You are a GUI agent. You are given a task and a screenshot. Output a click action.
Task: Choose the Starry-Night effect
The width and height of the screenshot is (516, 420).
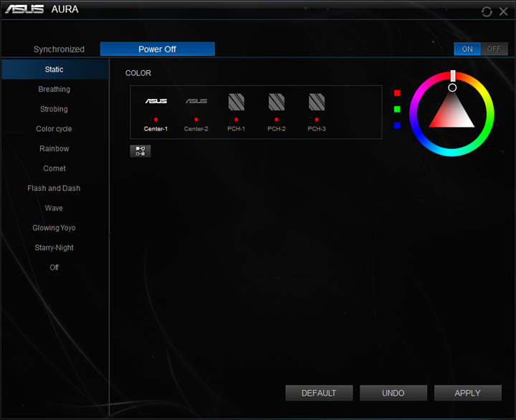tap(54, 247)
